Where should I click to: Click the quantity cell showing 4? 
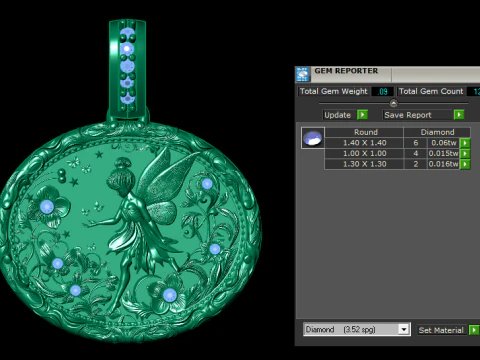tap(416, 153)
